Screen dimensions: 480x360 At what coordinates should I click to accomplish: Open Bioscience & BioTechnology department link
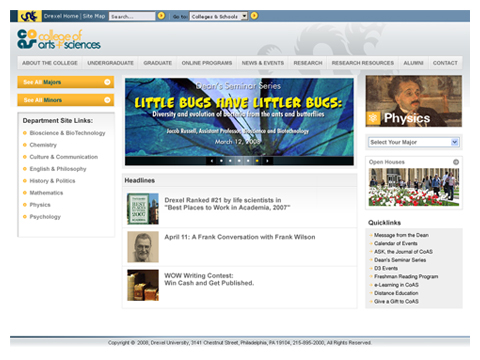pos(67,133)
